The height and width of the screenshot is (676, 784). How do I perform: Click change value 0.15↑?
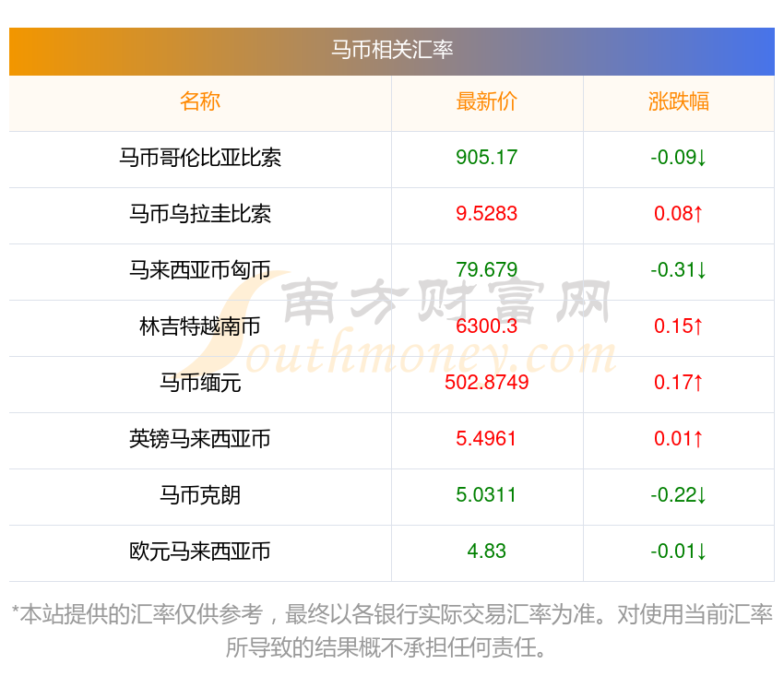679,326
